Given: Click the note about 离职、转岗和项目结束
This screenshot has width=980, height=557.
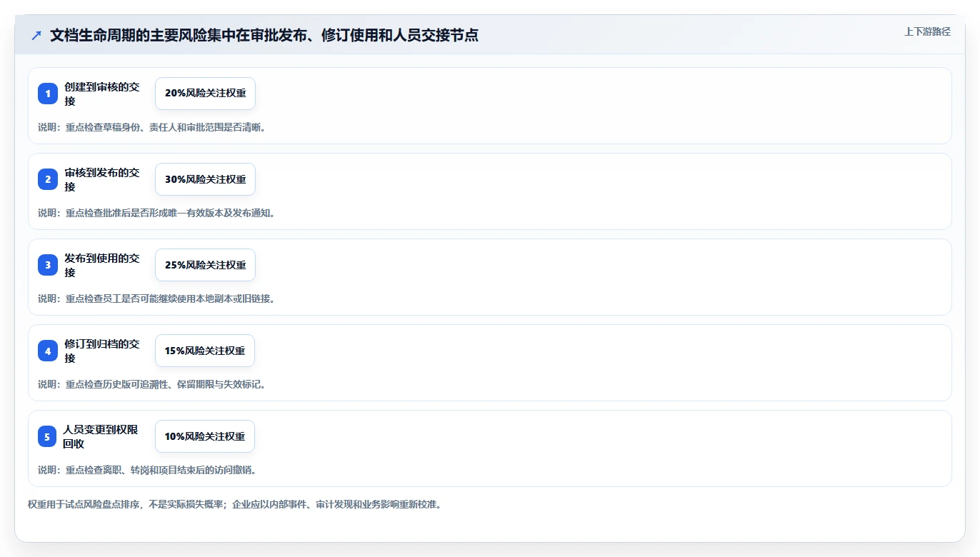Looking at the screenshot, I should click(147, 470).
